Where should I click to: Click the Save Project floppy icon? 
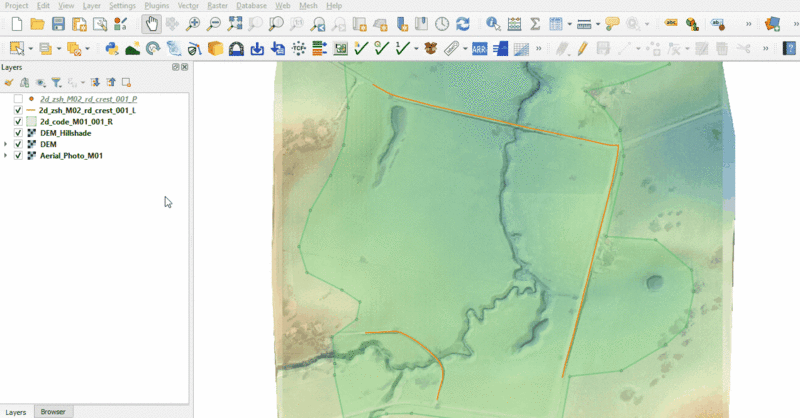pyautogui.click(x=59, y=23)
